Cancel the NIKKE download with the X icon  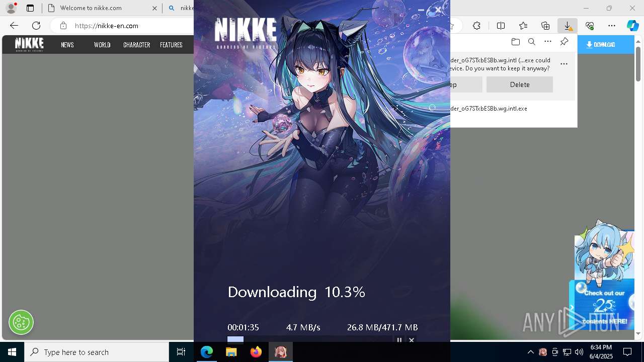click(412, 340)
